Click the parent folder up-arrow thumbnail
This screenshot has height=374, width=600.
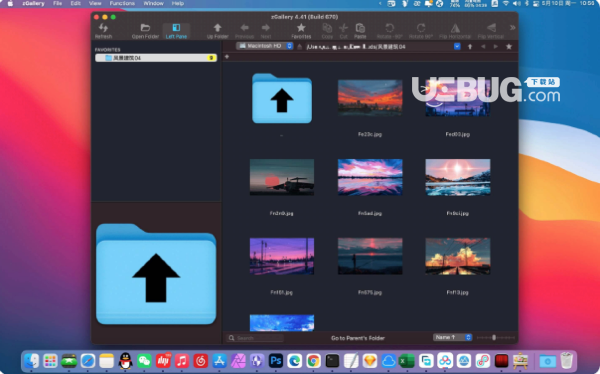point(282,98)
